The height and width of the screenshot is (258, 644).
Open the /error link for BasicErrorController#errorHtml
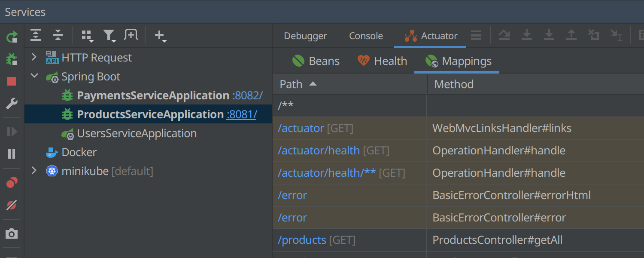point(292,195)
